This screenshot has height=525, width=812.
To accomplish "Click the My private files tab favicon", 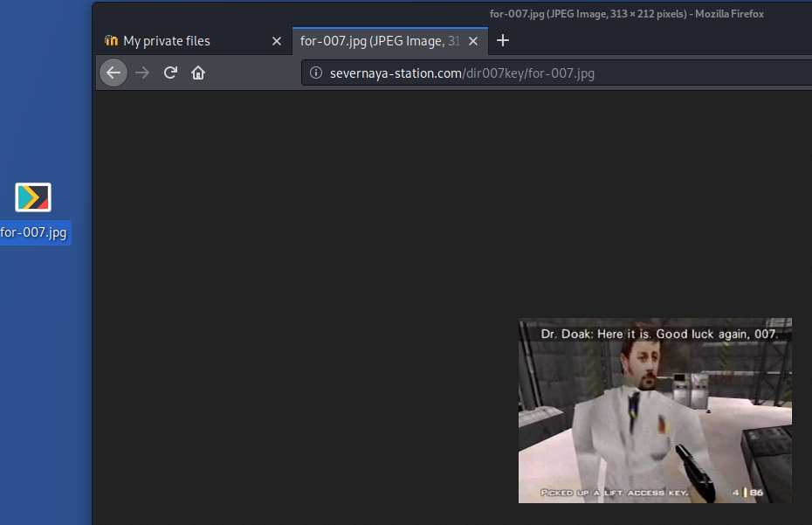I will click(111, 40).
